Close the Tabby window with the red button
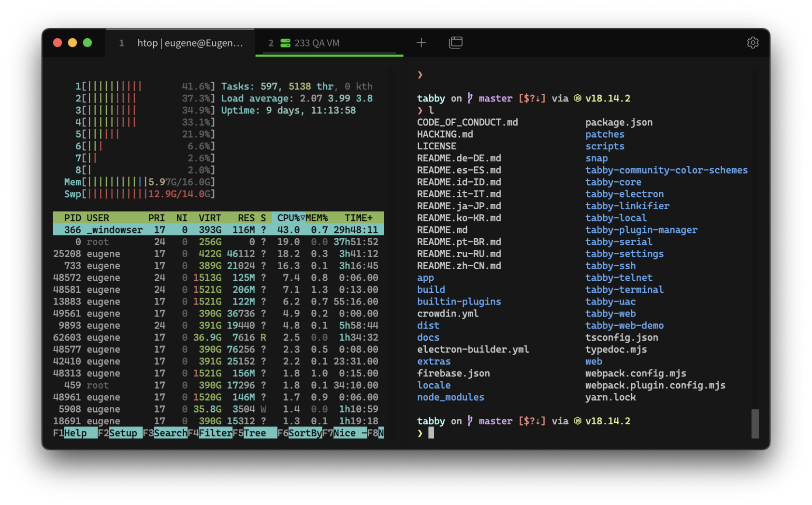Image resolution: width=812 pixels, height=505 pixels. [58, 43]
